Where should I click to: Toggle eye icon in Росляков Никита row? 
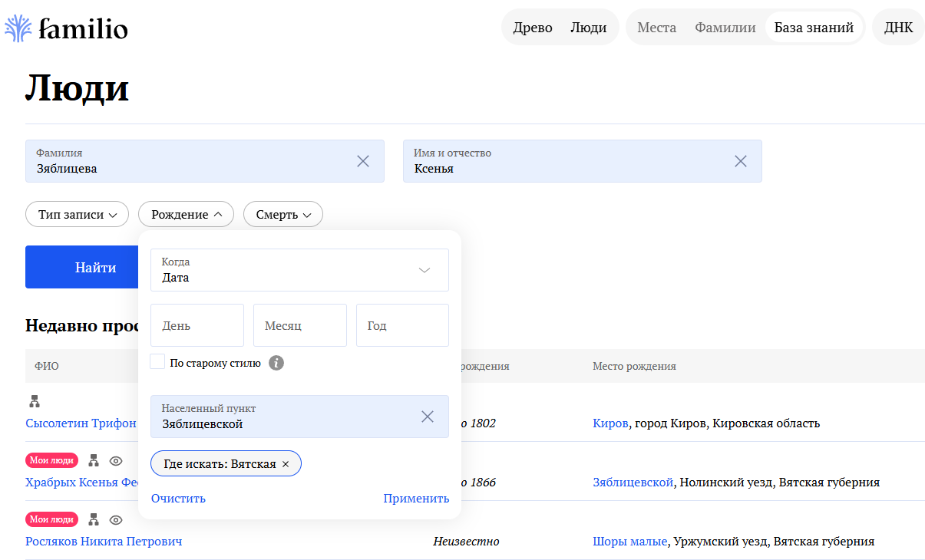click(116, 520)
